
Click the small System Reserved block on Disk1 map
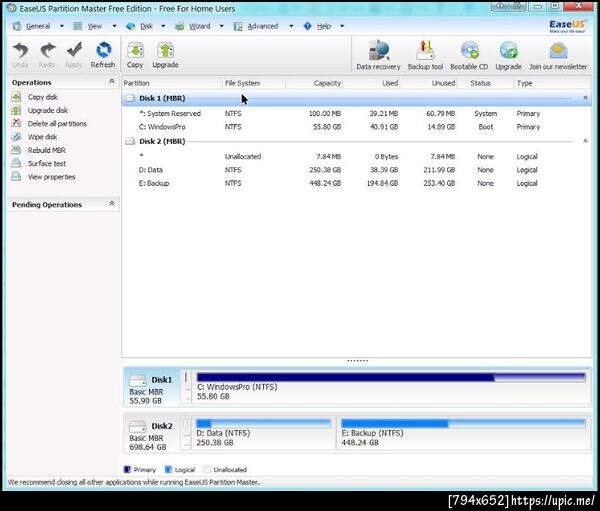click(x=186, y=387)
